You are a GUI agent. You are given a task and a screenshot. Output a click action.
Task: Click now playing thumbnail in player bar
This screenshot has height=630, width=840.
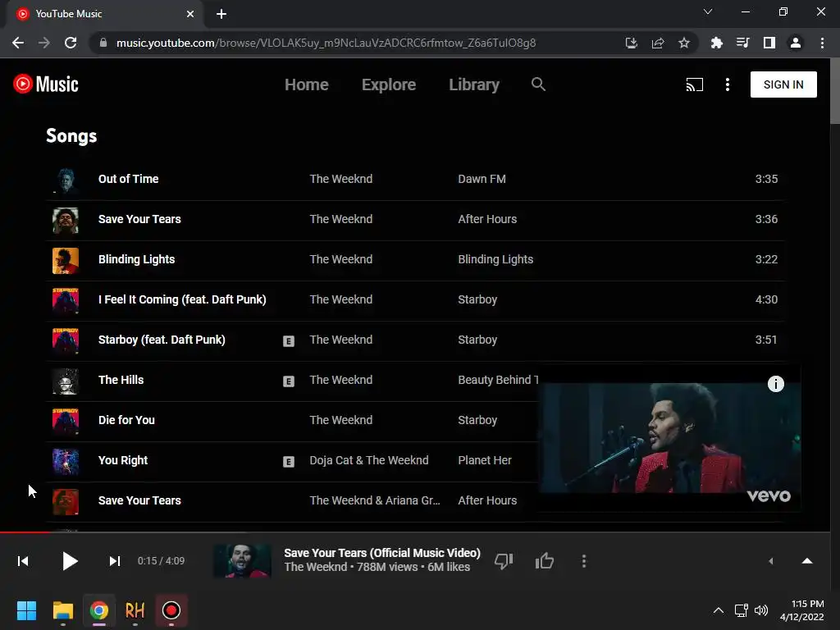(242, 561)
